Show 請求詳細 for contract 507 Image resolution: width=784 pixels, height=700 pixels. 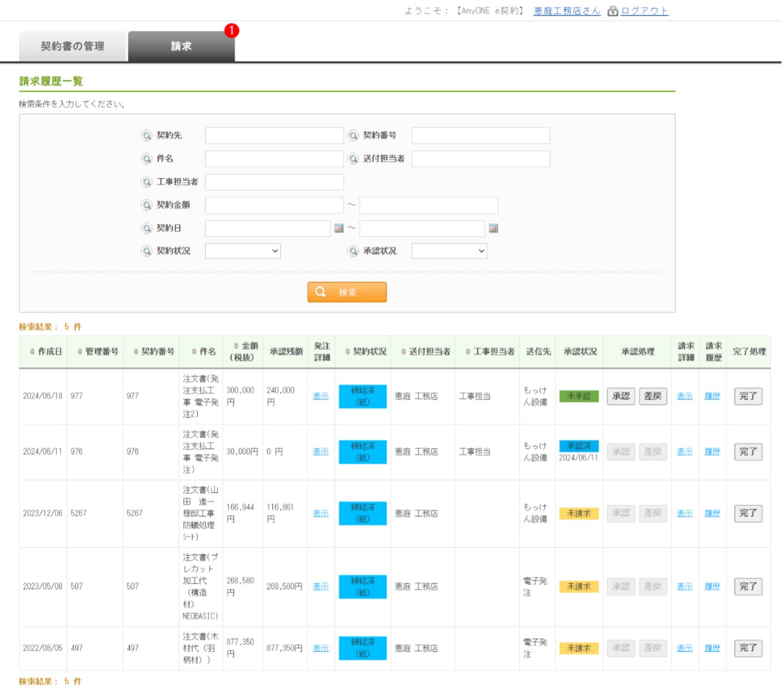685,586
